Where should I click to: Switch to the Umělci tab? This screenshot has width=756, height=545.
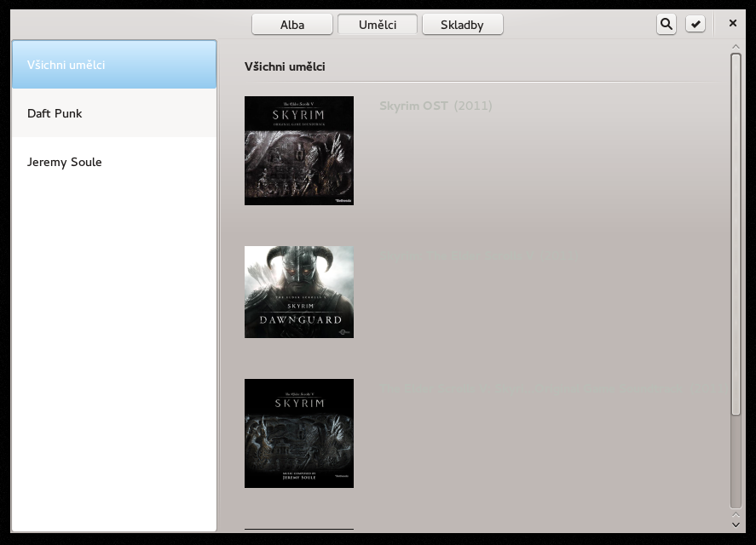click(x=378, y=25)
